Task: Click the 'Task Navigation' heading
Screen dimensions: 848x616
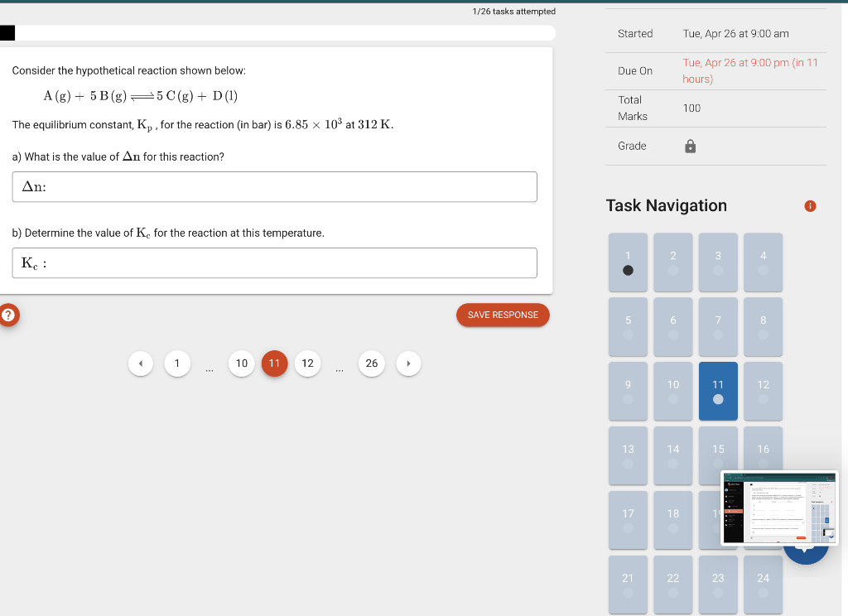Action: click(667, 205)
